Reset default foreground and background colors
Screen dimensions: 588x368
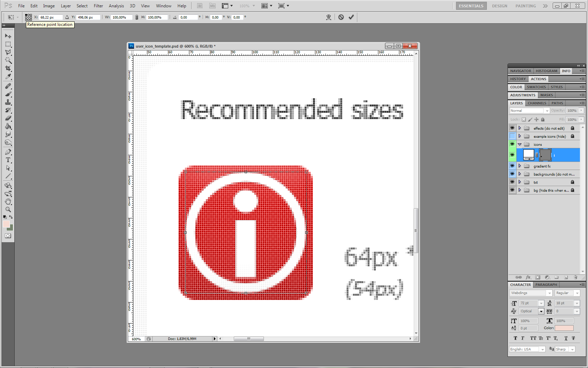coord(5,217)
